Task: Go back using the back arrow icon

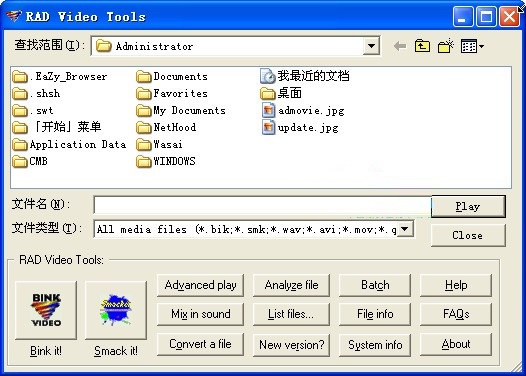Action: pos(400,46)
